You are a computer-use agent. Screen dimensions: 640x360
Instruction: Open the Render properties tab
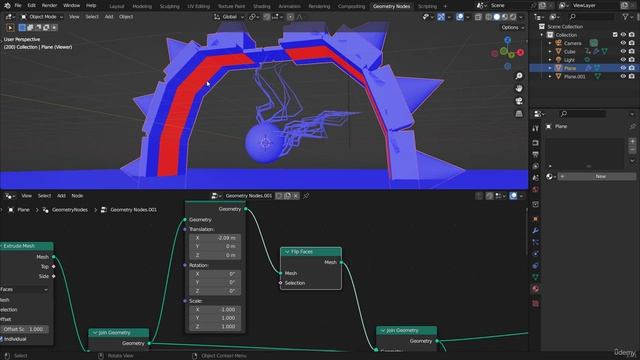535,143
